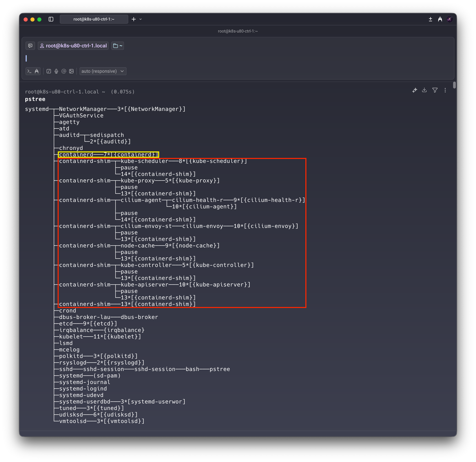
Task: Switch input to Agent mode
Action: click(37, 71)
